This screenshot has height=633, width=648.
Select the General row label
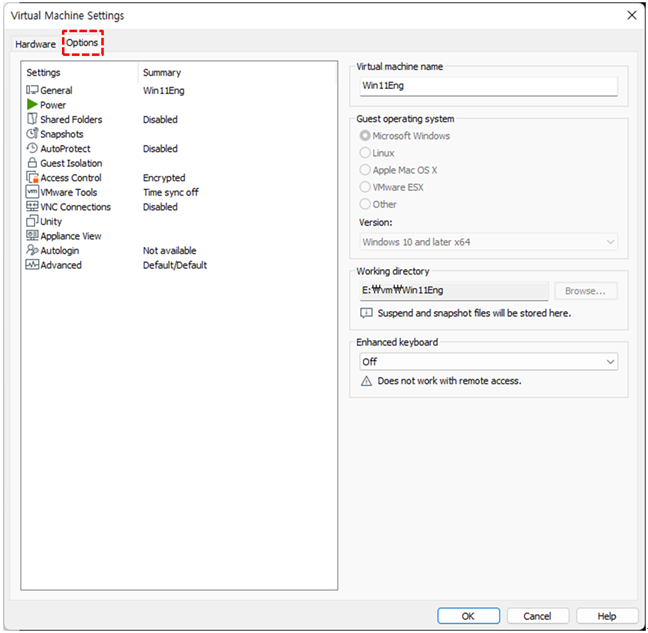click(x=56, y=90)
